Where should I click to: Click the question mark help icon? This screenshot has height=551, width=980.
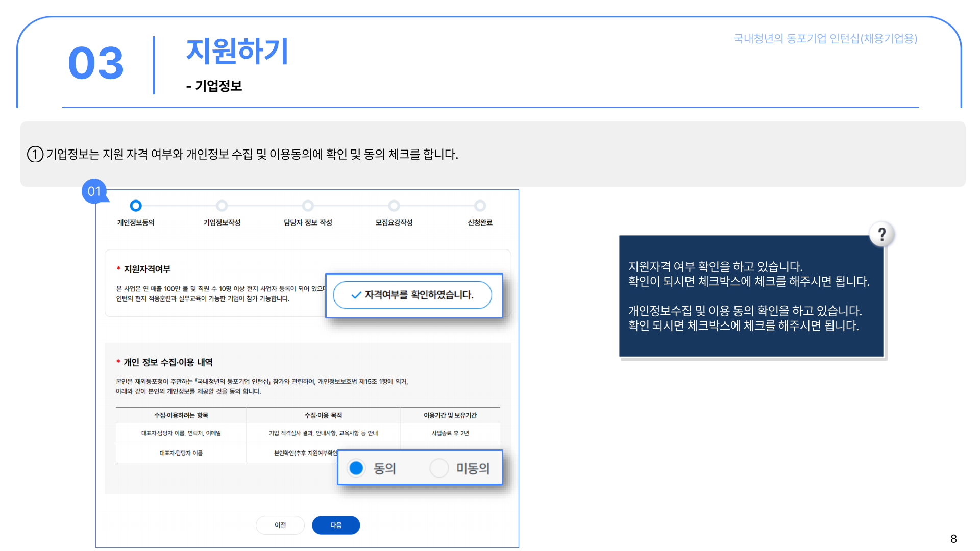click(881, 235)
